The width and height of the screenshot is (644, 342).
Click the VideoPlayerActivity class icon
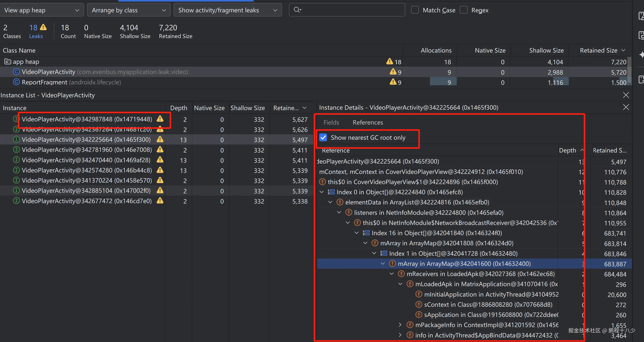point(16,72)
